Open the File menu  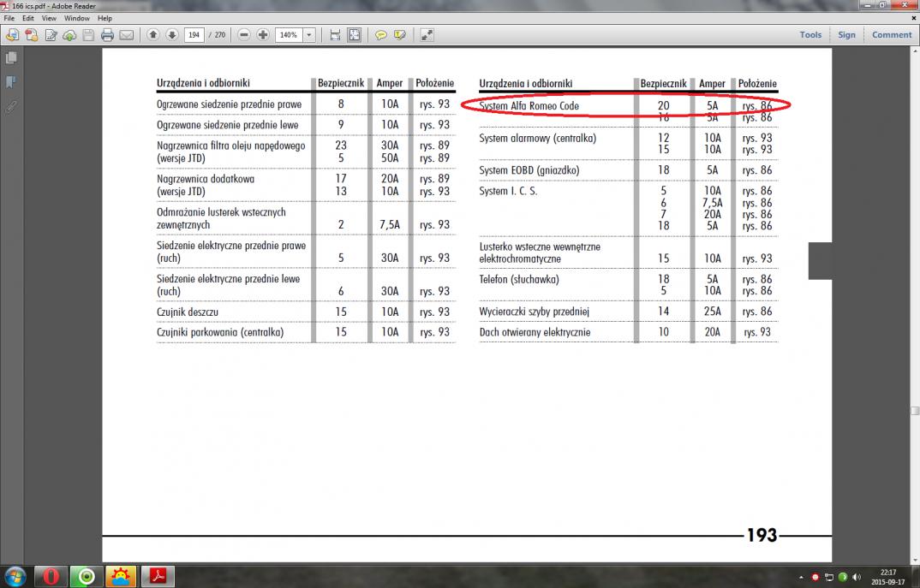9,18
